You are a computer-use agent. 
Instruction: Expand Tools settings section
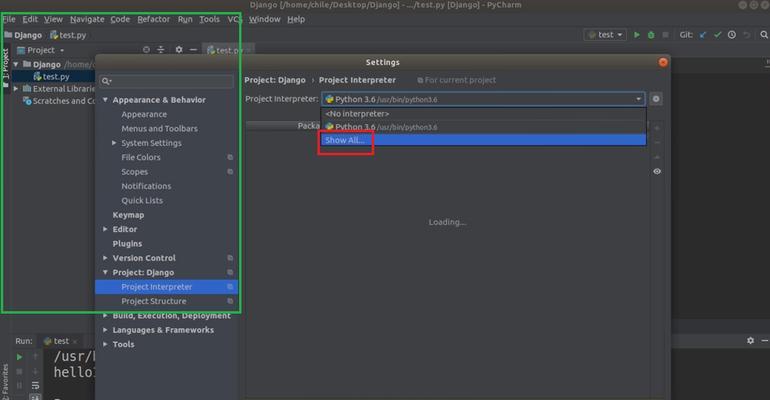coord(105,344)
